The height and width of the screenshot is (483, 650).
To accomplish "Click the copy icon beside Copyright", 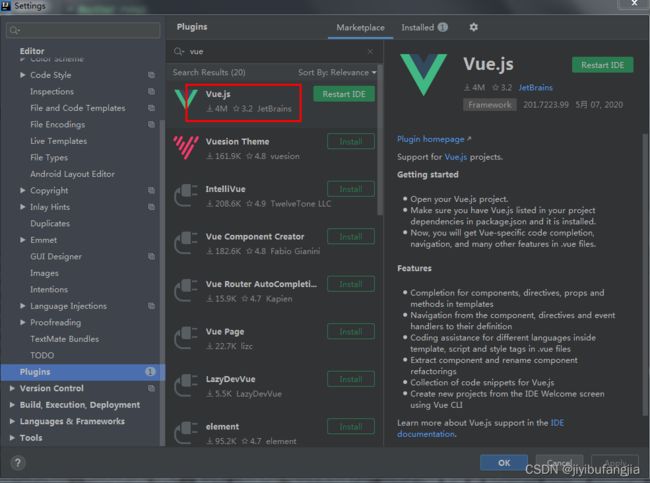I will pyautogui.click(x=151, y=190).
